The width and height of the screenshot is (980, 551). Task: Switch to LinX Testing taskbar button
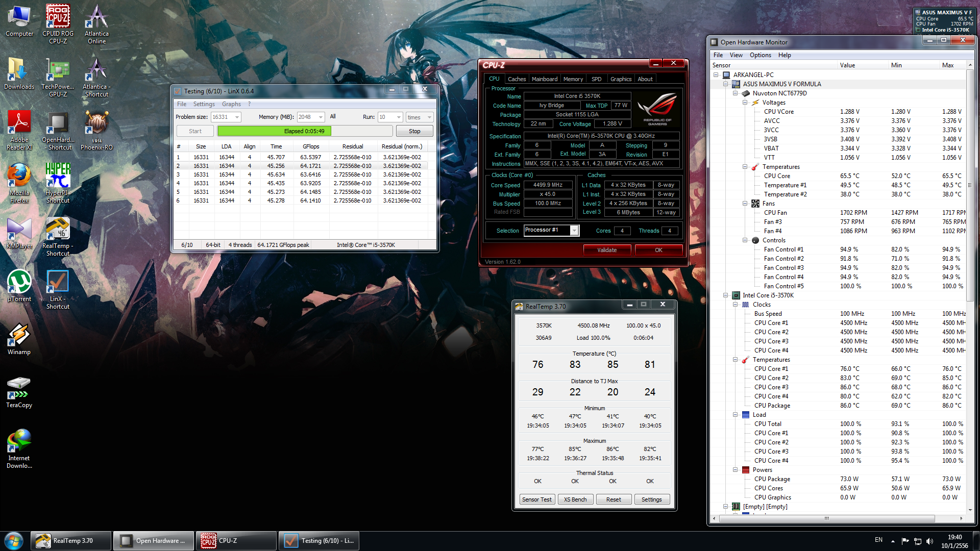[x=319, y=541]
